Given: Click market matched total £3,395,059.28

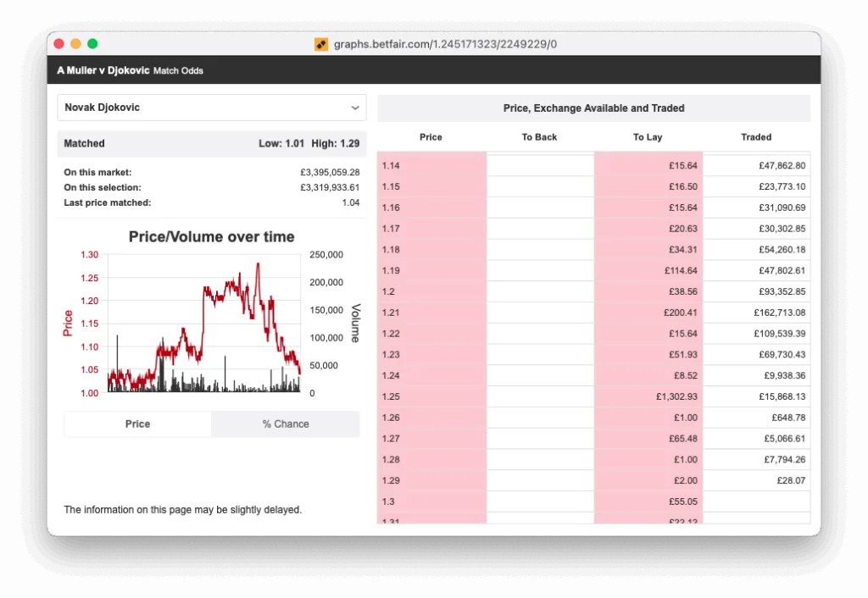Looking at the screenshot, I should tap(330, 173).
